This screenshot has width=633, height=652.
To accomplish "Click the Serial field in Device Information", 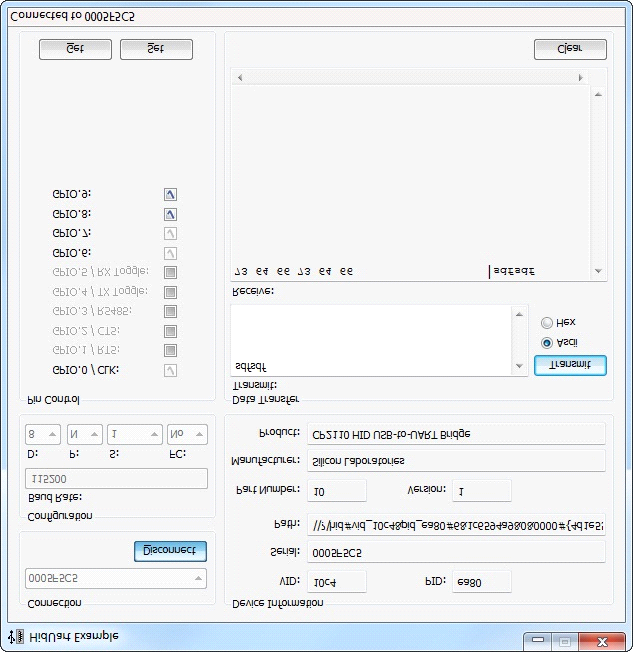I will pos(455,552).
